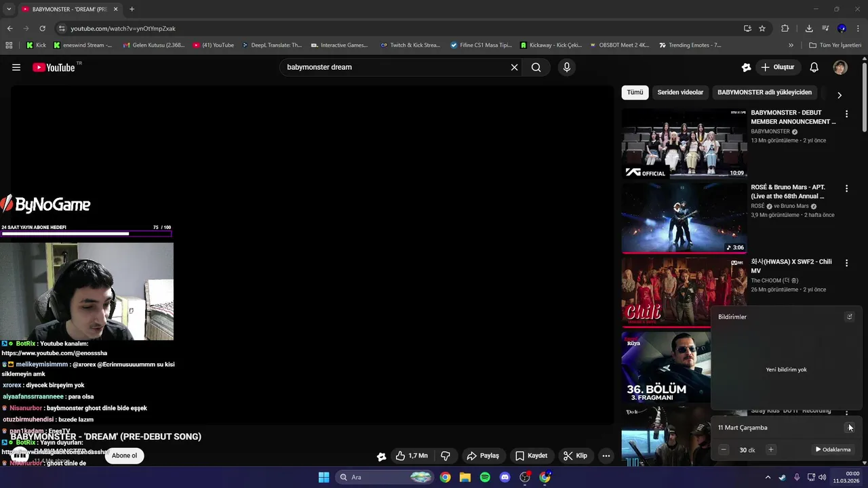The height and width of the screenshot is (488, 868).
Task: Open the Windows Start menu
Action: 323,477
